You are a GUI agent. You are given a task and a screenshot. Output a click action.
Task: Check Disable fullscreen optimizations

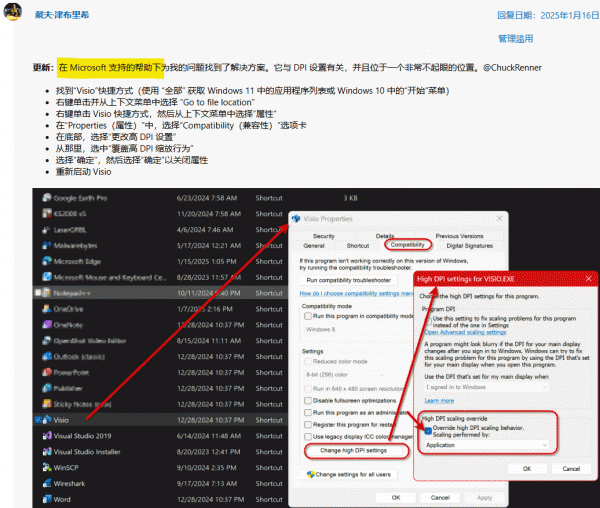point(308,401)
